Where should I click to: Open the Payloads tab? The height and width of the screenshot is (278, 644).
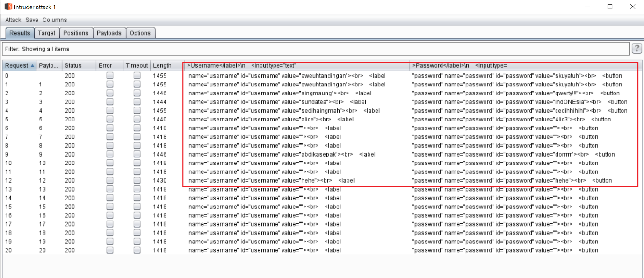pos(109,33)
